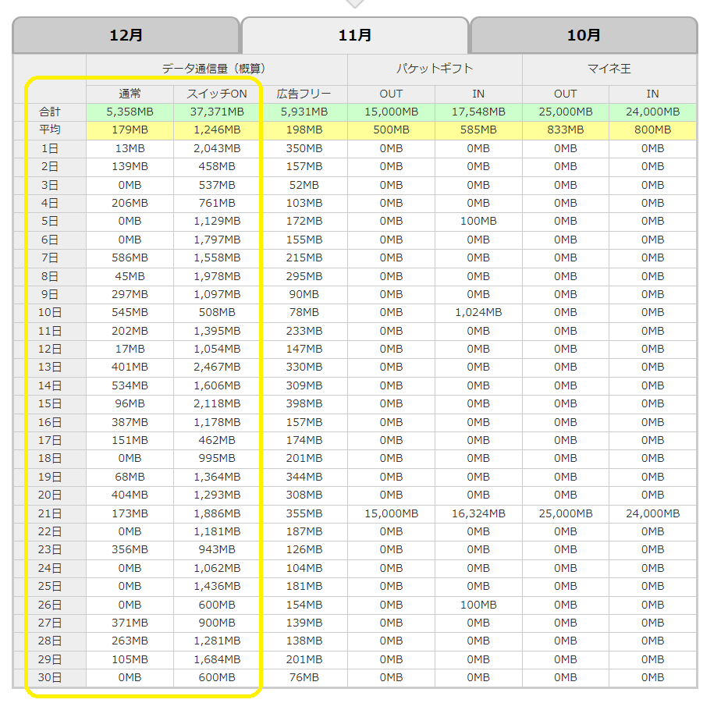Screen dimensions: 728x703
Task: Select the total 37,371MB cell
Action: click(x=217, y=112)
